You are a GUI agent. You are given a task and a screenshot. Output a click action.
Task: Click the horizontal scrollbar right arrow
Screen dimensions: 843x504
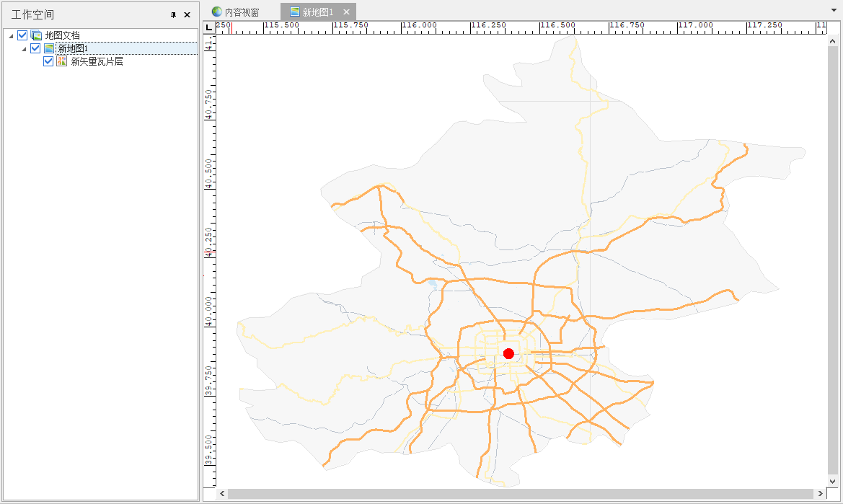(x=821, y=494)
